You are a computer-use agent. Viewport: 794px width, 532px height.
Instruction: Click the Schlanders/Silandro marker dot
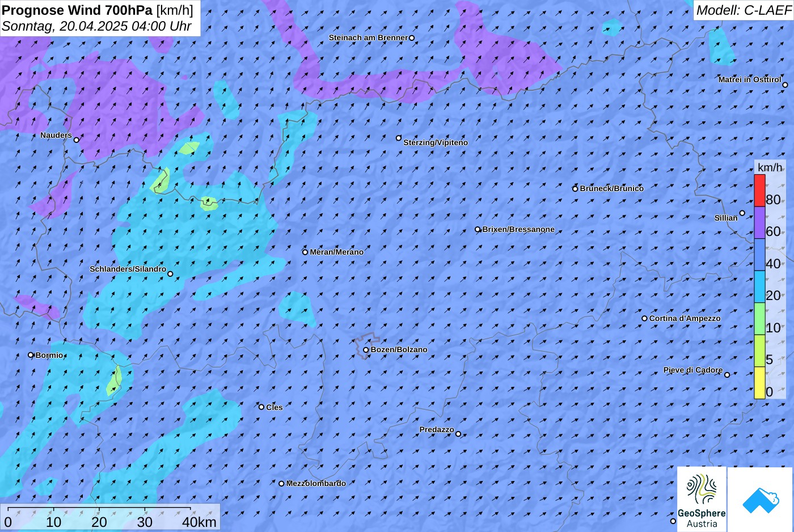[x=170, y=274]
